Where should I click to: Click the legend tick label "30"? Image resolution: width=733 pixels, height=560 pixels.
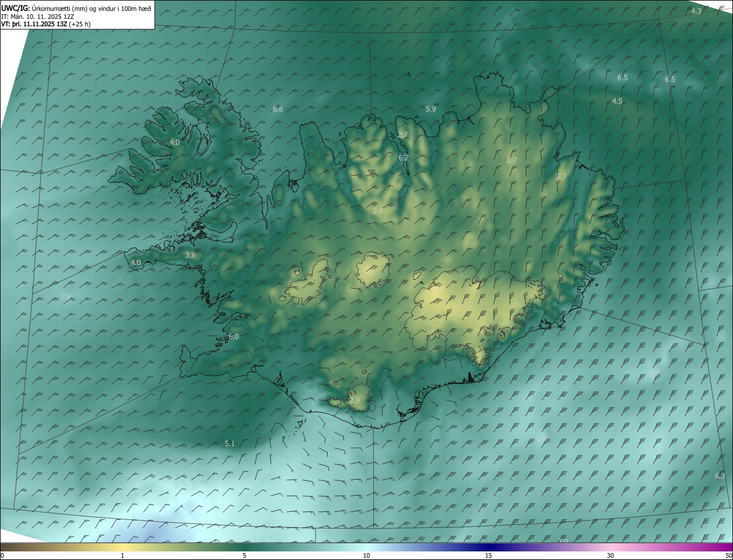click(x=610, y=555)
